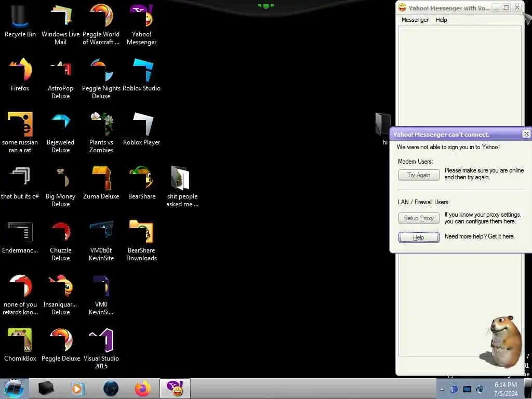
Task: Select the Roblox Studio desktop icon
Action: [141, 75]
